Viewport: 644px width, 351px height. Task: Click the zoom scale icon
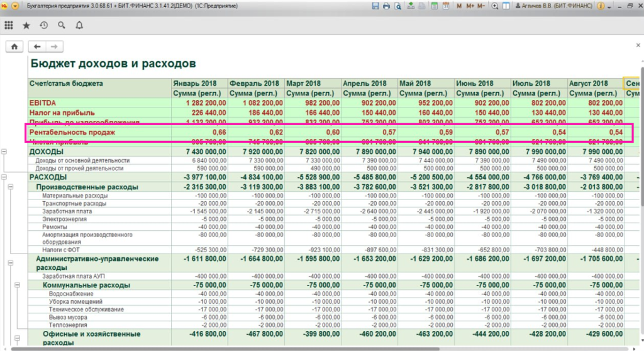[x=494, y=6]
